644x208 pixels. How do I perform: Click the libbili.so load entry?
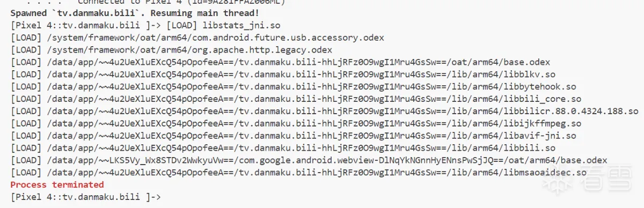(x=283, y=148)
